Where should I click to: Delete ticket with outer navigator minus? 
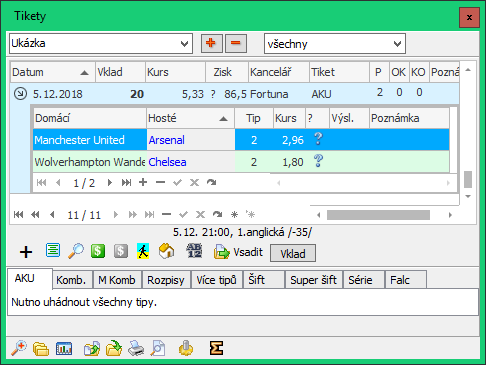[x=166, y=215]
